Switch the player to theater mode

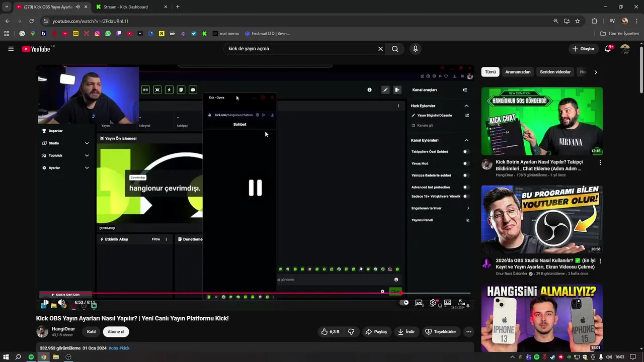tap(447, 303)
